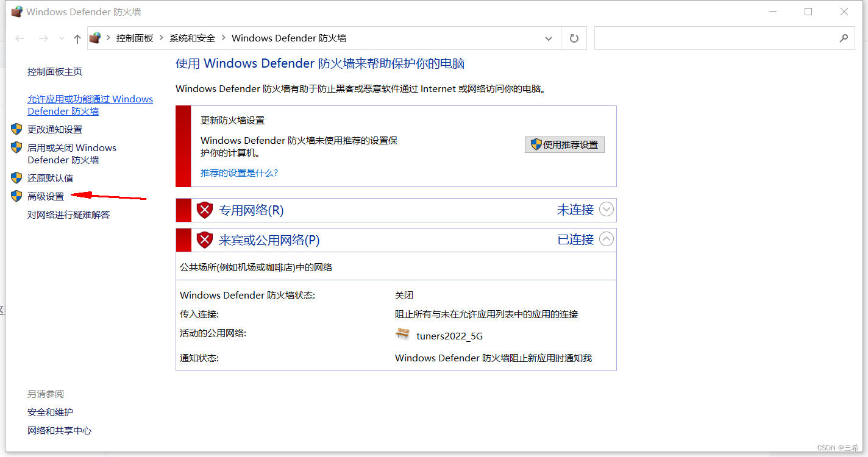The height and width of the screenshot is (457, 868).
Task: Click the 控制面板 breadcrumb
Action: pyautogui.click(x=135, y=38)
